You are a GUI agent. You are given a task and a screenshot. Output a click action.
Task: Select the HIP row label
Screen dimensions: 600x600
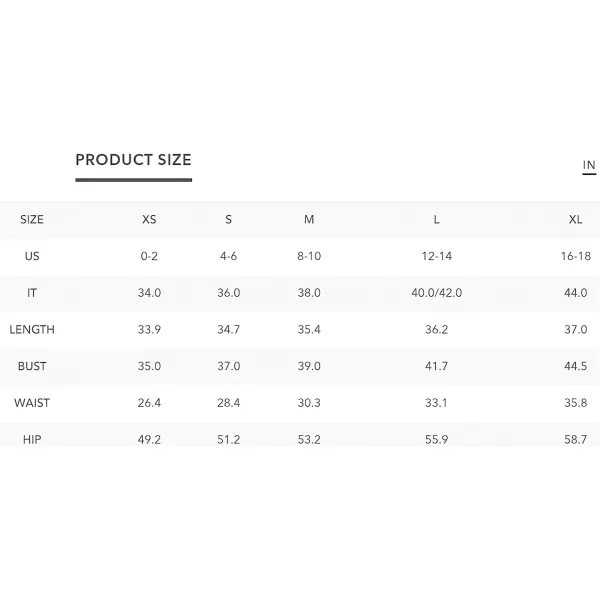[x=32, y=439]
